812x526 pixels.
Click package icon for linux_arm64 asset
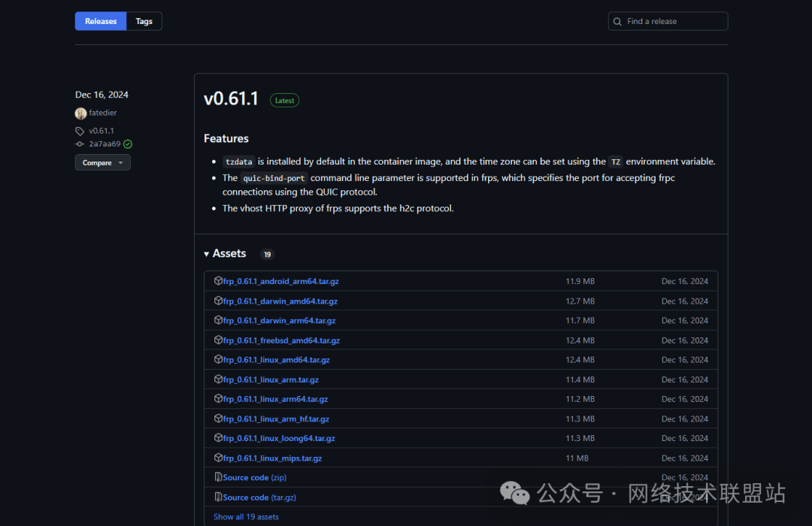[218, 398]
